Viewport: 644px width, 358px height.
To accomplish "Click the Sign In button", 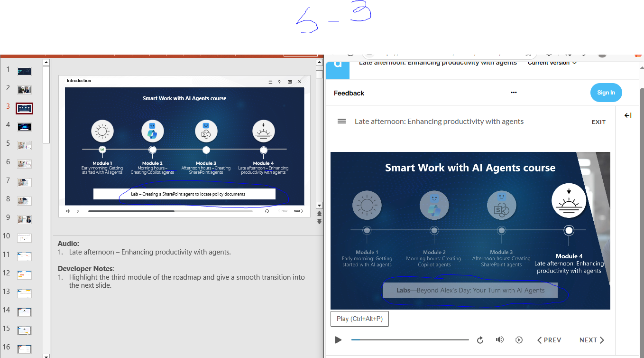I will point(606,93).
